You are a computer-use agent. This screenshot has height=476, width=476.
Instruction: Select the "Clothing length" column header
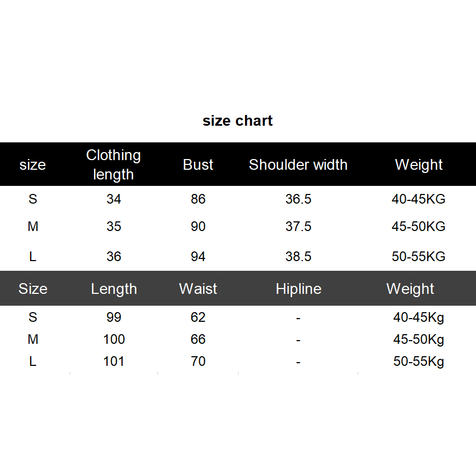113,164
